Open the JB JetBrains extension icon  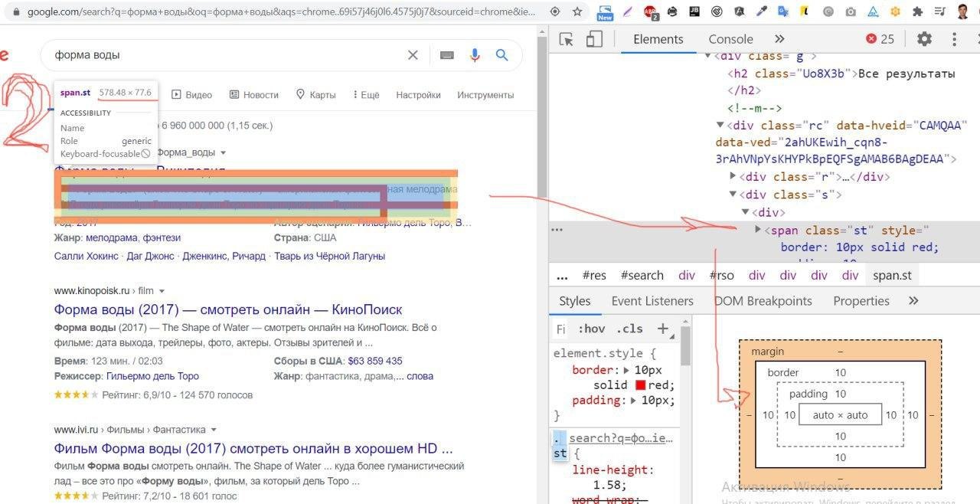pyautogui.click(x=696, y=12)
